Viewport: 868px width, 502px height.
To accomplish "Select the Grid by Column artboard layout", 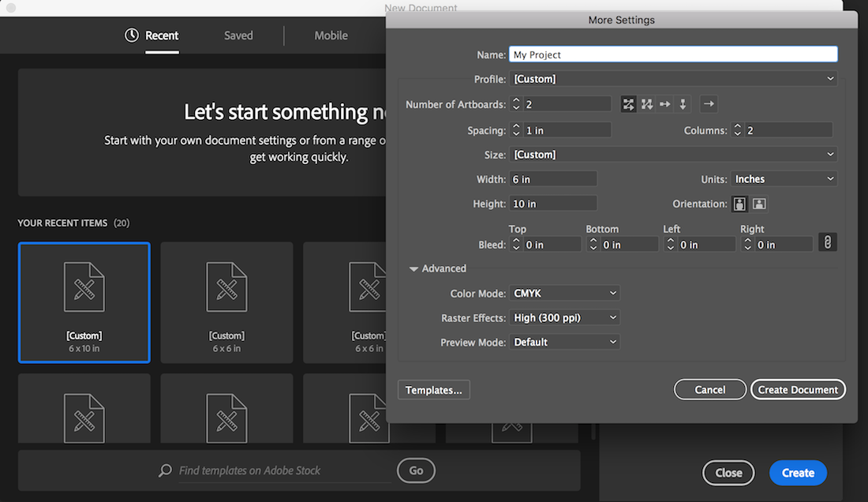I will (646, 103).
